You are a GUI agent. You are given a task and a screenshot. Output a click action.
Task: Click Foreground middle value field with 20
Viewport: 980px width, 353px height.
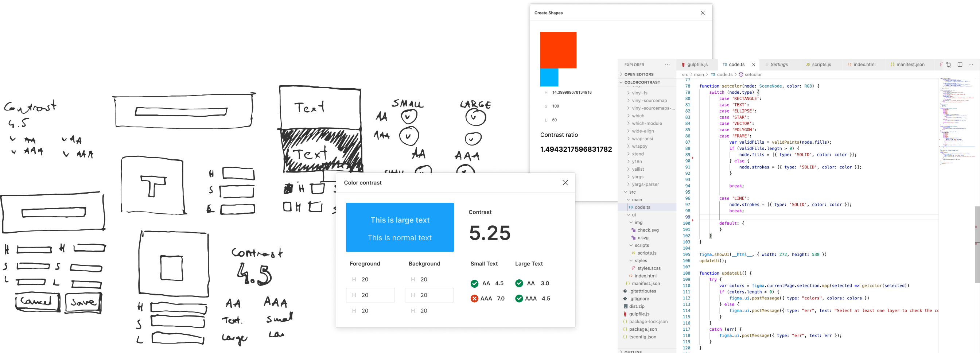click(x=370, y=295)
